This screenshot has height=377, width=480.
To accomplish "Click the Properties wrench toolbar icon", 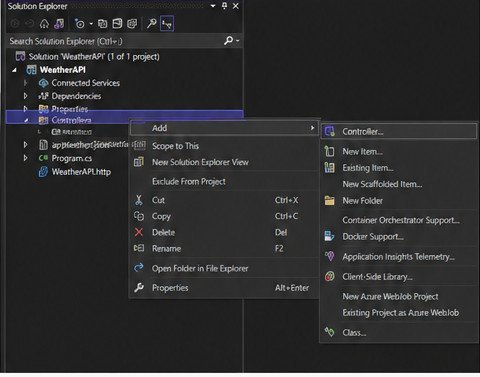I will click(152, 23).
